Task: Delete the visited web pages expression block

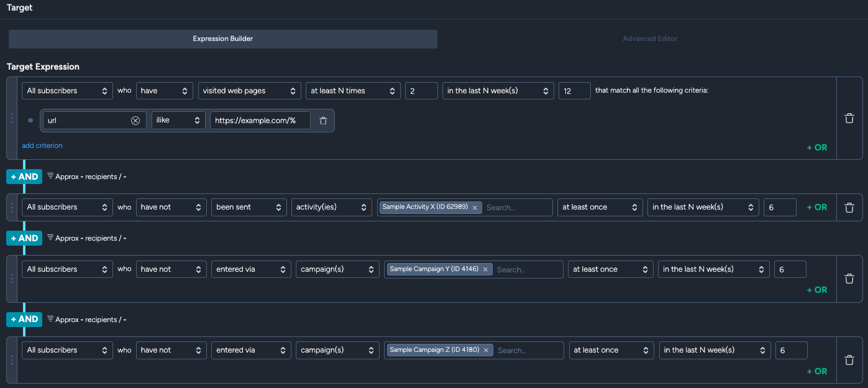Action: (849, 118)
